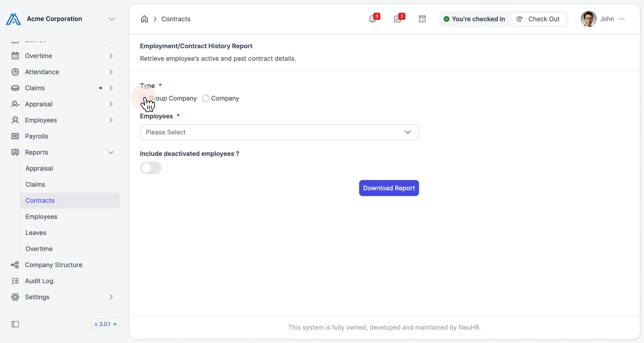Click the Overtime calendar icon in the sidebar
The width and height of the screenshot is (644, 343).
point(15,56)
